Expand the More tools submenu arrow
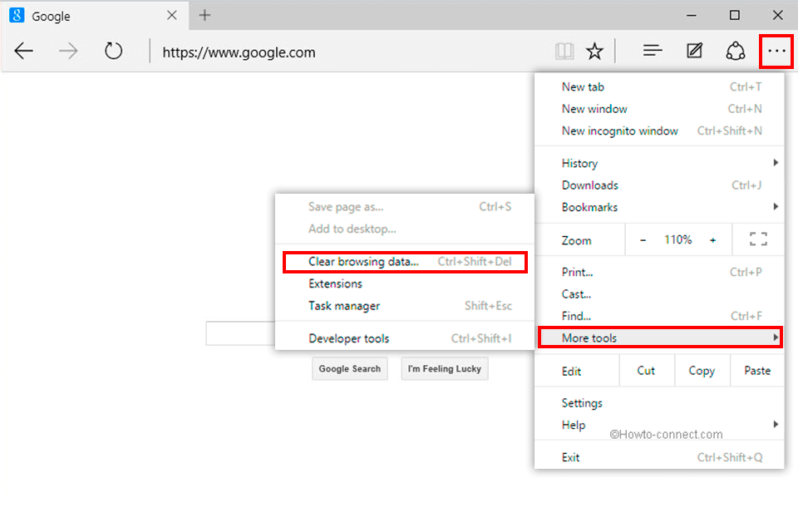The image size is (798, 532). pyautogui.click(x=776, y=337)
